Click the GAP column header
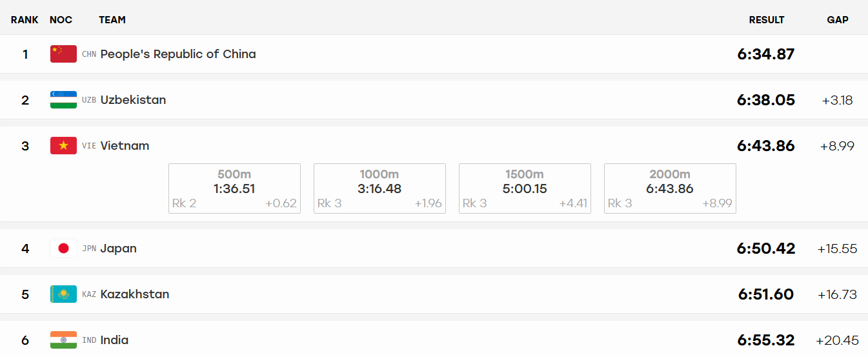This screenshot has width=868, height=357. point(838,20)
